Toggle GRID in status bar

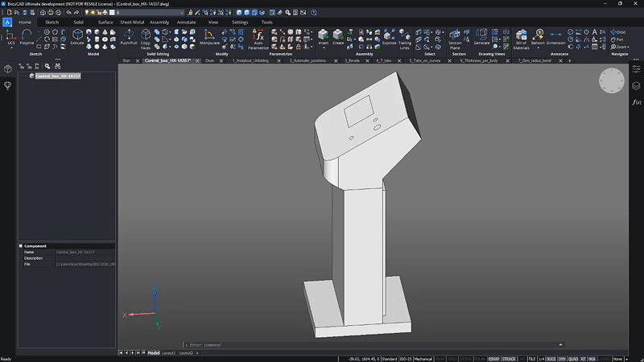point(452,359)
